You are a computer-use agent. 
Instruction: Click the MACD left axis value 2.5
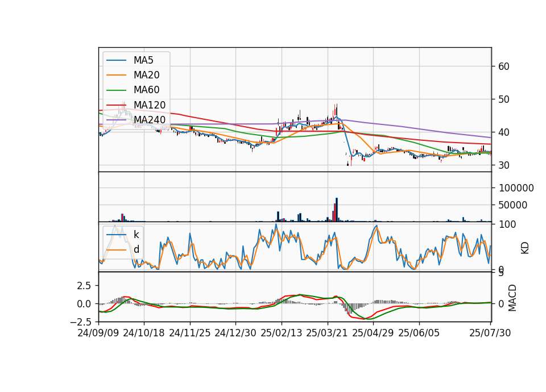pos(84,286)
